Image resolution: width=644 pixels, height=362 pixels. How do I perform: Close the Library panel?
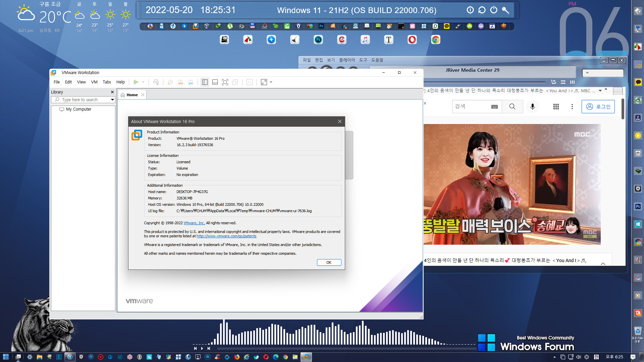[112, 92]
